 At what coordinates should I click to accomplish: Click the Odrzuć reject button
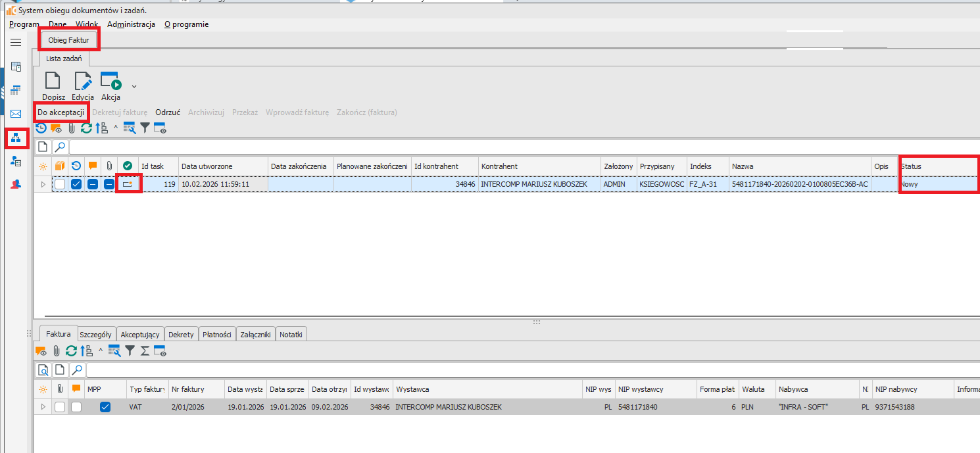point(168,112)
